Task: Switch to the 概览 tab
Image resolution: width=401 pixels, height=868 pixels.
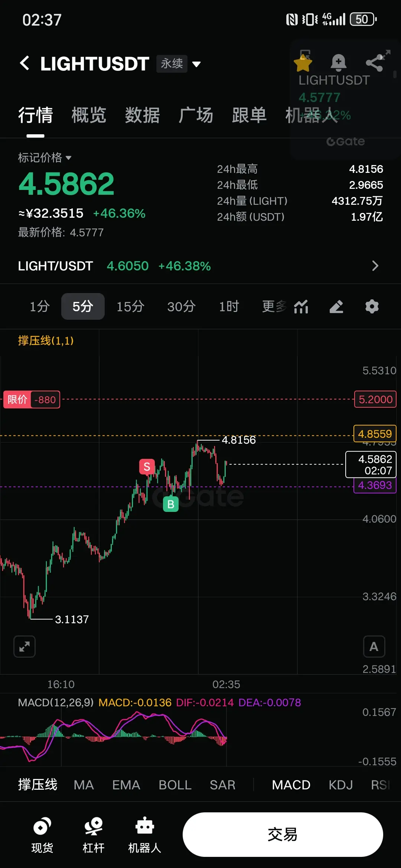Action: [x=89, y=115]
